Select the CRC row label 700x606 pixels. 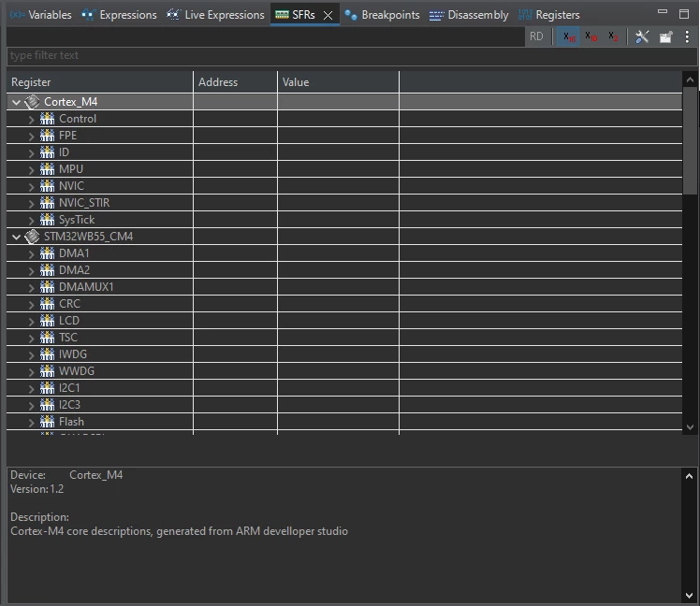69,304
